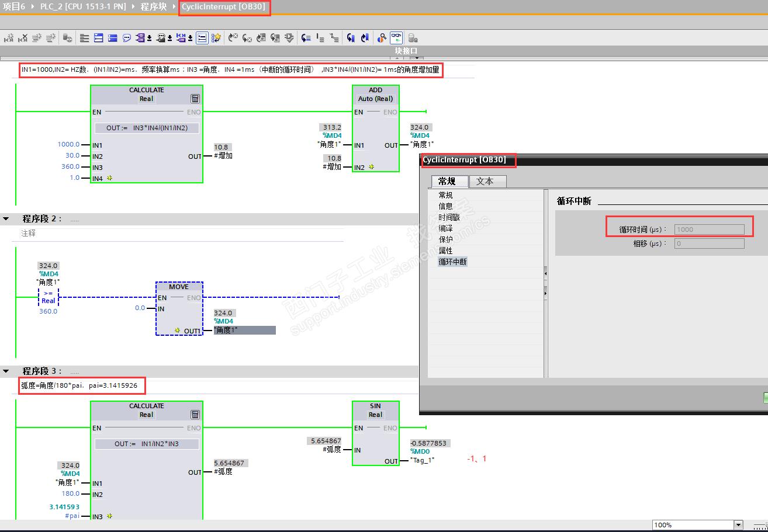Image resolution: width=768 pixels, height=532 pixels.
Task: Click the ADD instruction box header
Action: [x=376, y=94]
